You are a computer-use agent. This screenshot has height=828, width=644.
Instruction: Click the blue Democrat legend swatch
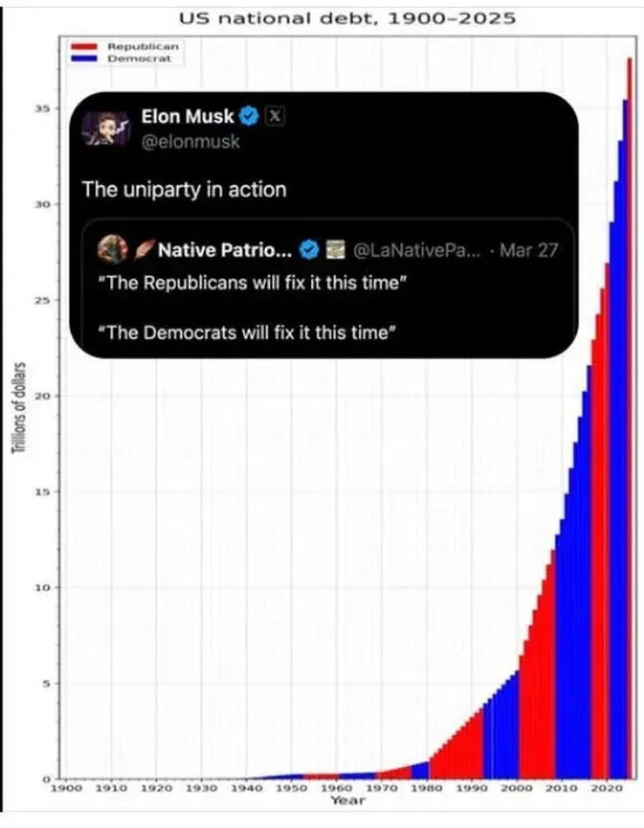[85, 59]
